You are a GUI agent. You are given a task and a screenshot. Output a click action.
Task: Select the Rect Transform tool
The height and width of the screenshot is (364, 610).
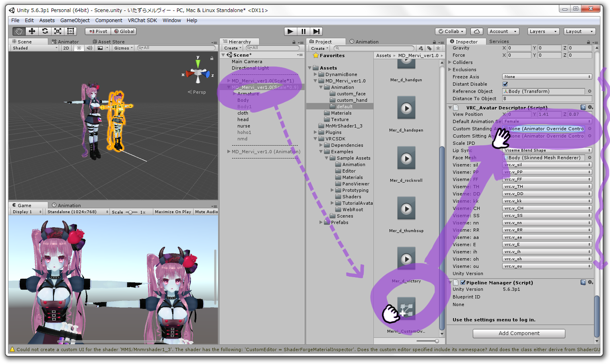70,31
